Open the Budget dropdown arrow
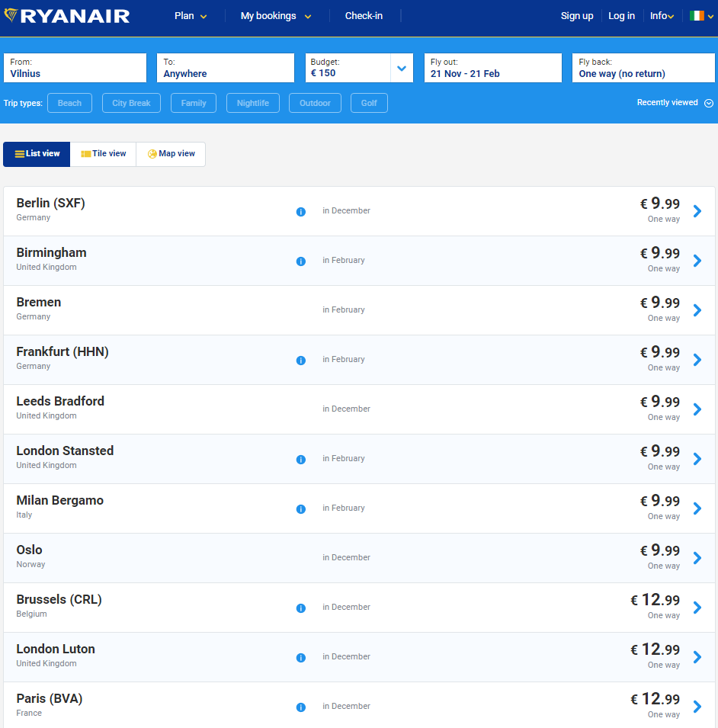The image size is (718, 728). 402,69
